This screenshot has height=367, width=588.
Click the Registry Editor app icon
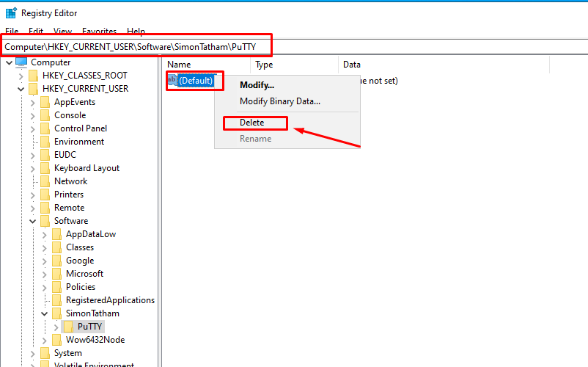click(x=11, y=12)
